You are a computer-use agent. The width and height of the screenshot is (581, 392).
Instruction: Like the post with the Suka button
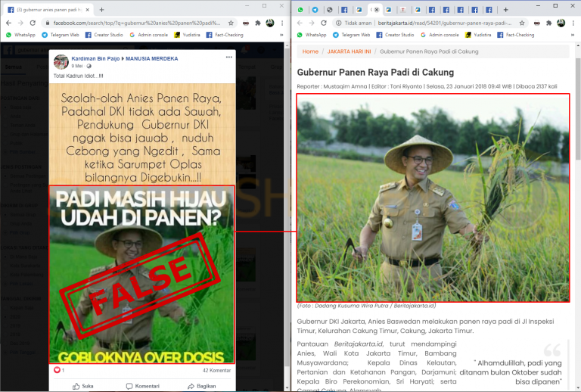coord(82,386)
